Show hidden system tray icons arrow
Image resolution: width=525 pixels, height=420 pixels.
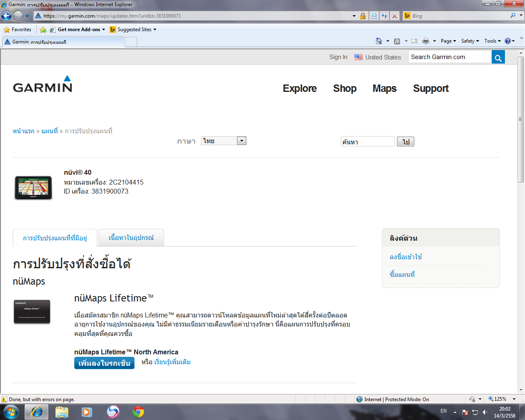pyautogui.click(x=455, y=412)
